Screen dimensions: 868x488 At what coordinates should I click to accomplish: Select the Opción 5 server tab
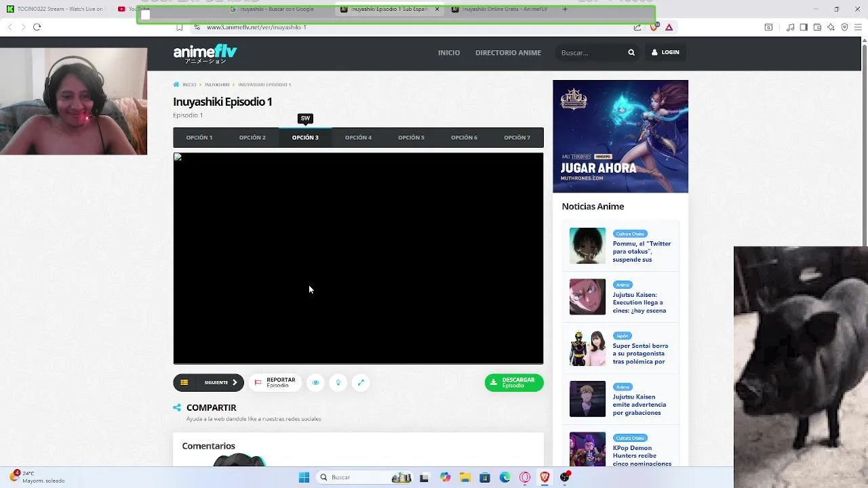pos(411,138)
